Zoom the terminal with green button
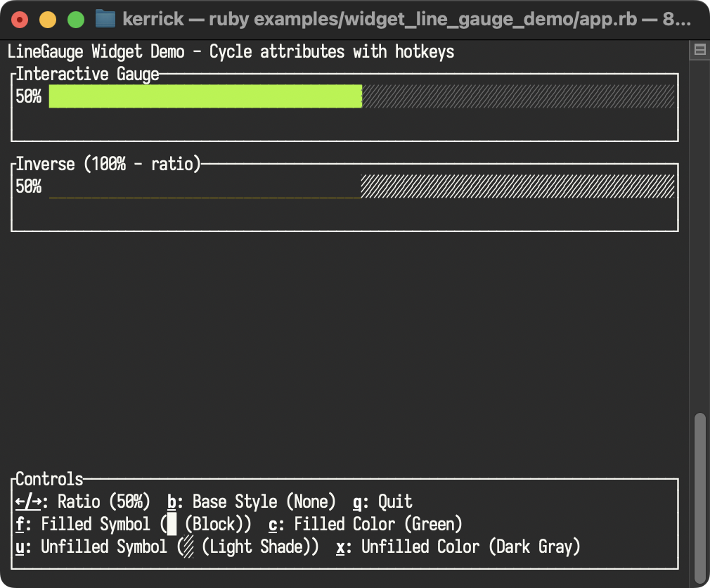 76,20
